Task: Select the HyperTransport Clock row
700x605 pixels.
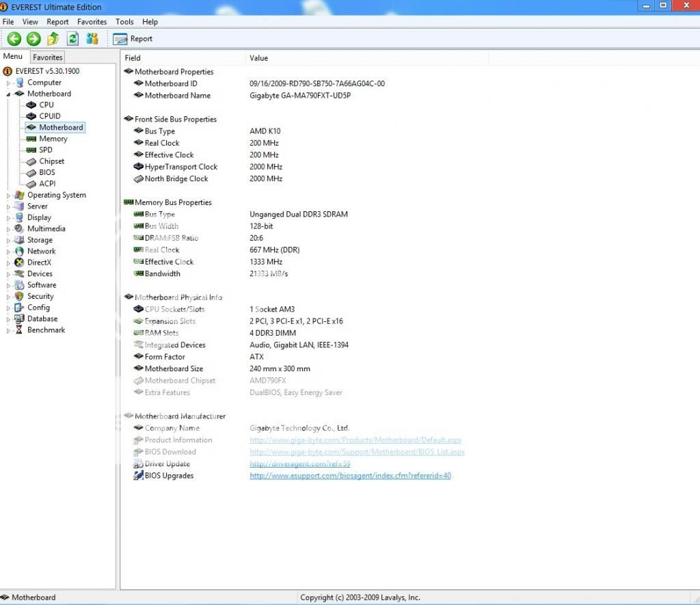Action: (x=208, y=167)
